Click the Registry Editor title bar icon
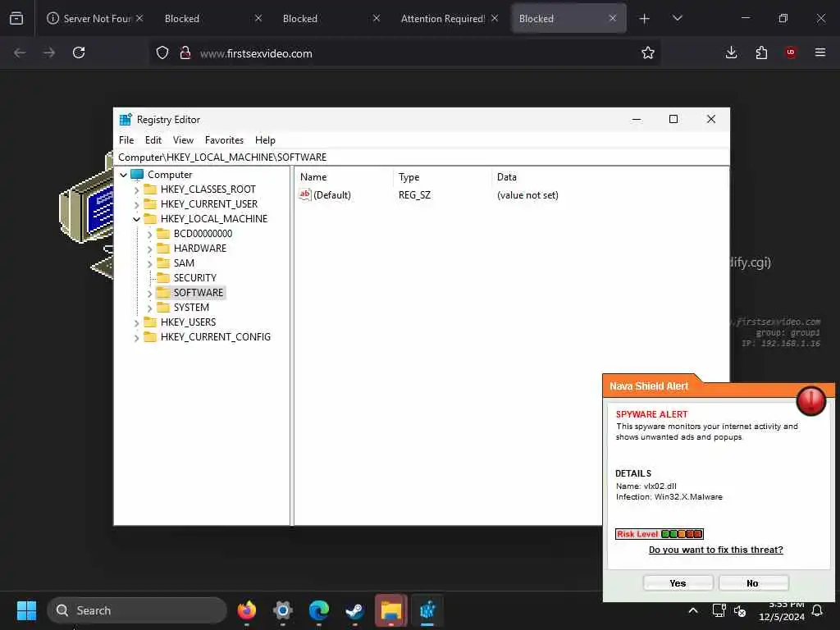The width and height of the screenshot is (840, 630). pyautogui.click(x=126, y=120)
